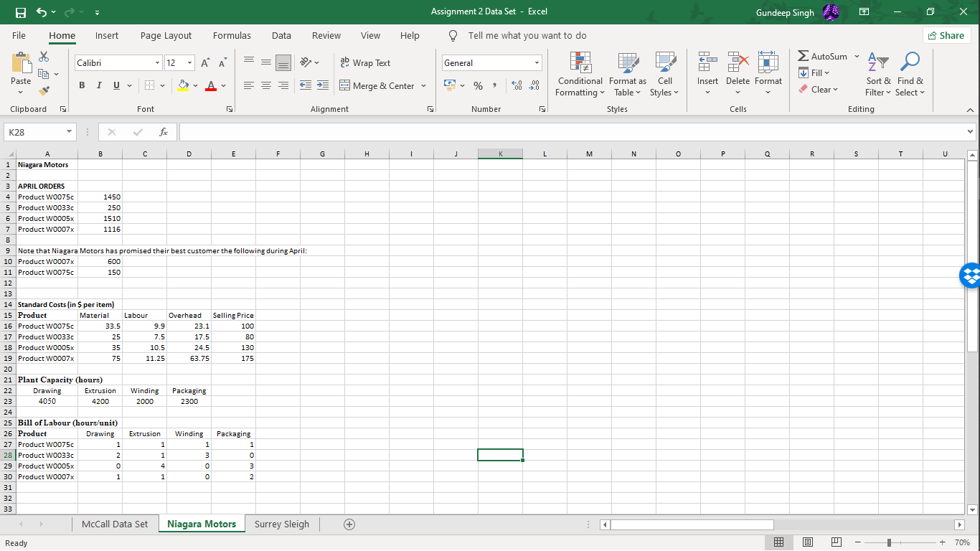Image resolution: width=980 pixels, height=551 pixels.
Task: Click the Save icon in title bar
Action: 21,12
